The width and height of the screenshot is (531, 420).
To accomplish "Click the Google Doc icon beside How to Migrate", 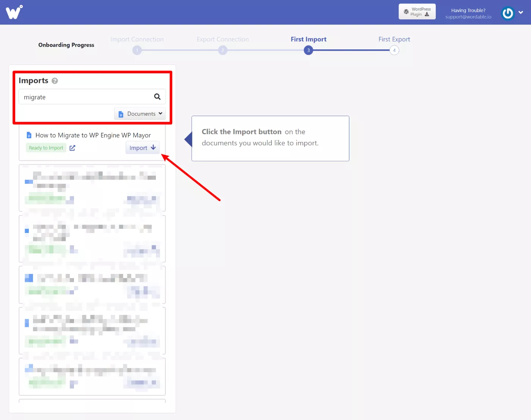I will [x=29, y=135].
